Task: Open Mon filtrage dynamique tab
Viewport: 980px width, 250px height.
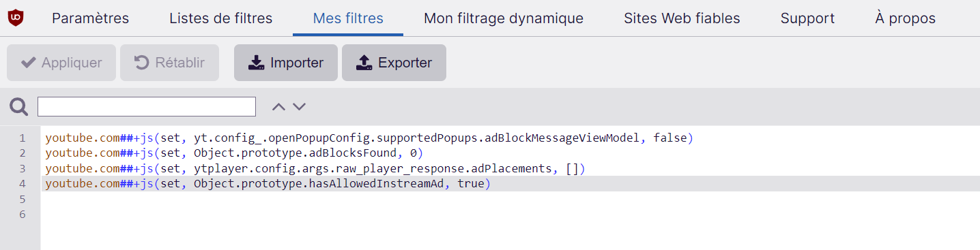Action: point(504,18)
